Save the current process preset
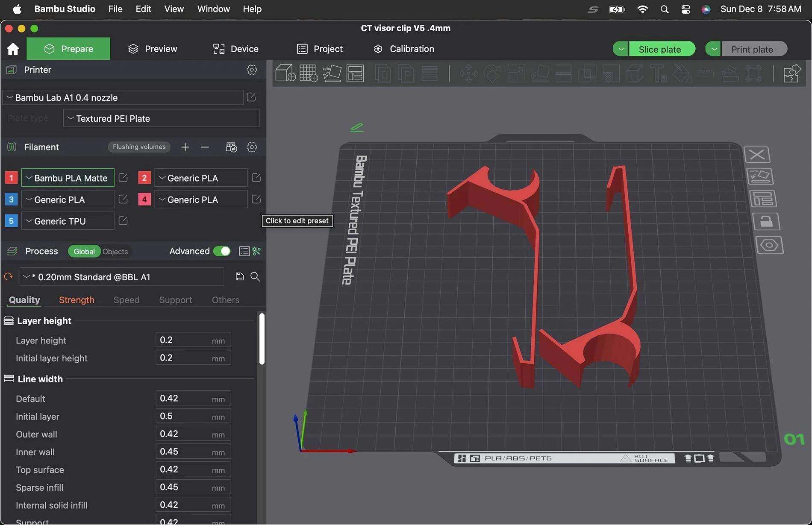This screenshot has width=812, height=525. tap(240, 277)
